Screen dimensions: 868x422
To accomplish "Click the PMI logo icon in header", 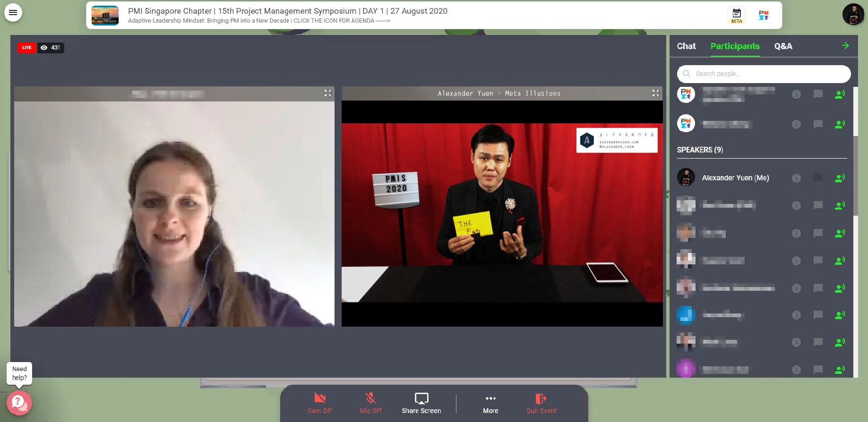I will click(764, 15).
